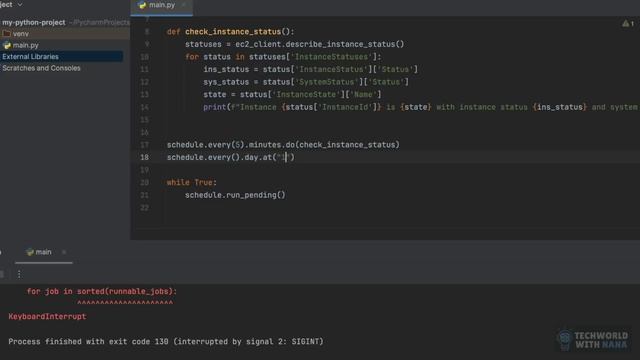
Task: Close the main run tab
Action: (x=64, y=252)
